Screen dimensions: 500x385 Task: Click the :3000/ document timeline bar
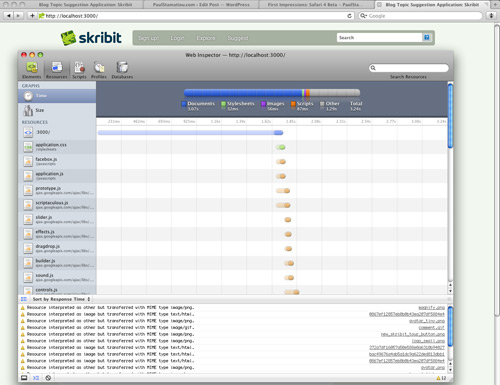pyautogui.click(x=190, y=133)
